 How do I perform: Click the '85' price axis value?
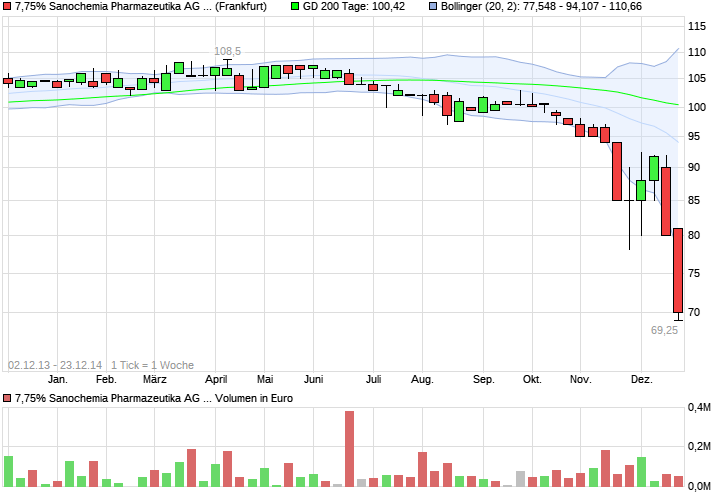click(694, 201)
